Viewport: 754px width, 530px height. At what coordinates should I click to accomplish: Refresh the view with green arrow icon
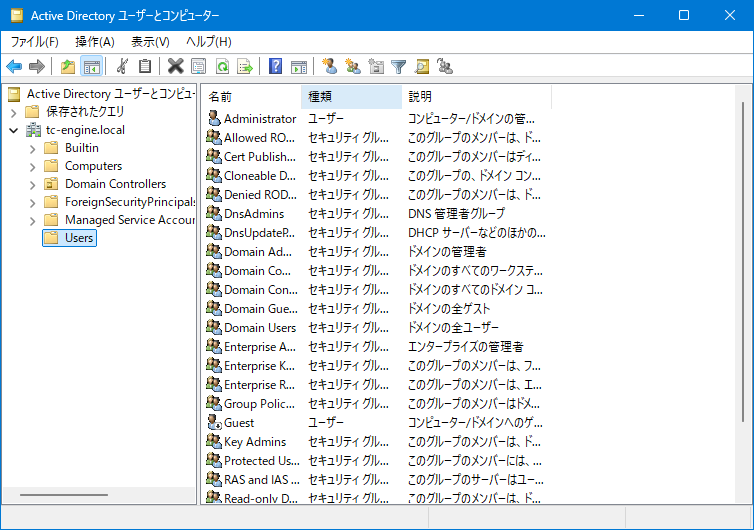(222, 66)
